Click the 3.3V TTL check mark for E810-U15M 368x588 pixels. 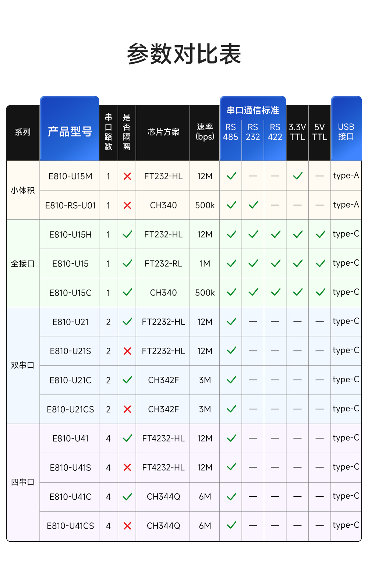coord(298,176)
